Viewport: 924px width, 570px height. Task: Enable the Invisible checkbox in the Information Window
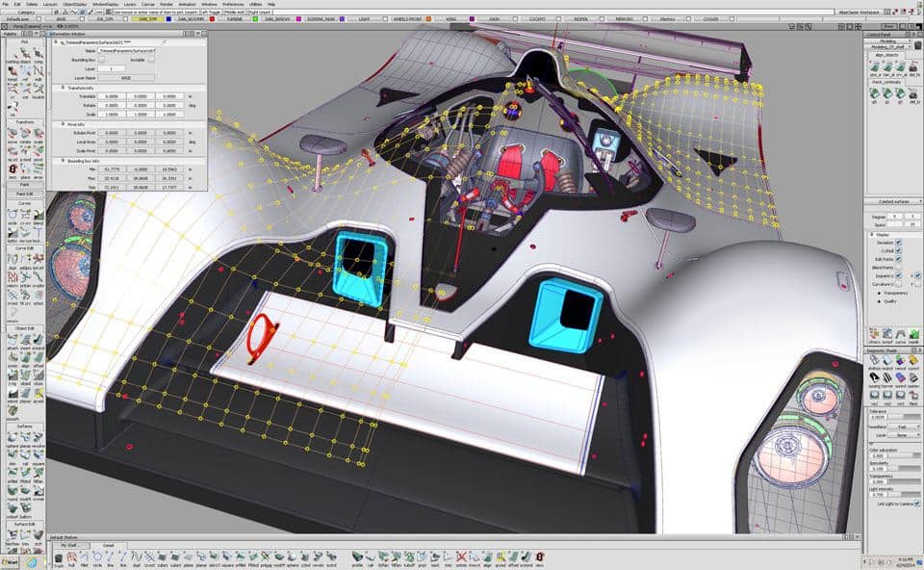point(151,60)
